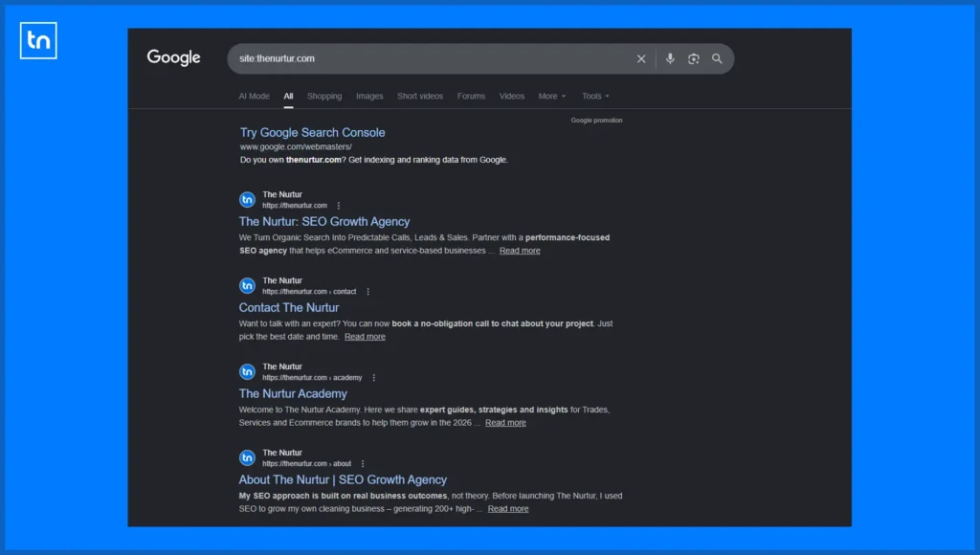Image resolution: width=980 pixels, height=555 pixels.
Task: Switch to Images tab
Action: 369,97
